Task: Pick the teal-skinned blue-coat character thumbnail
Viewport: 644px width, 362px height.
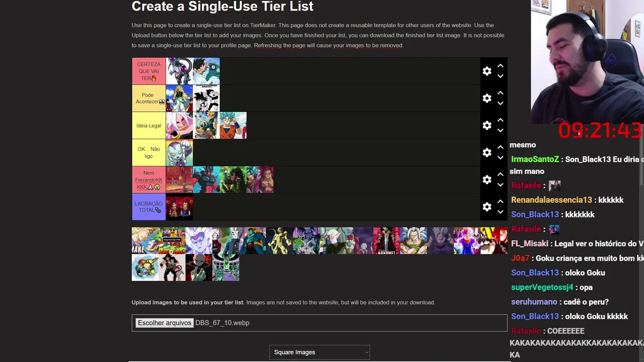Action: point(253,241)
